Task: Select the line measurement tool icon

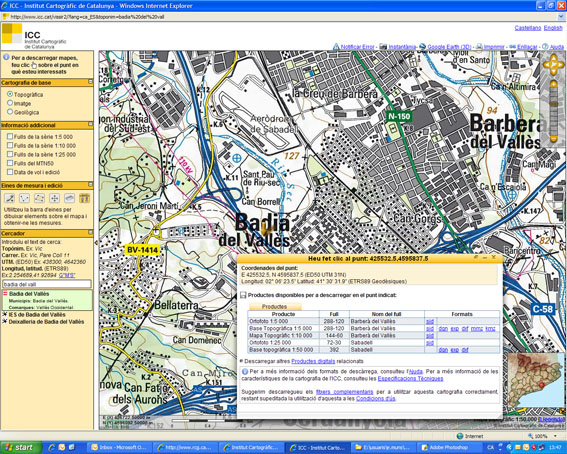Action: click(x=10, y=198)
